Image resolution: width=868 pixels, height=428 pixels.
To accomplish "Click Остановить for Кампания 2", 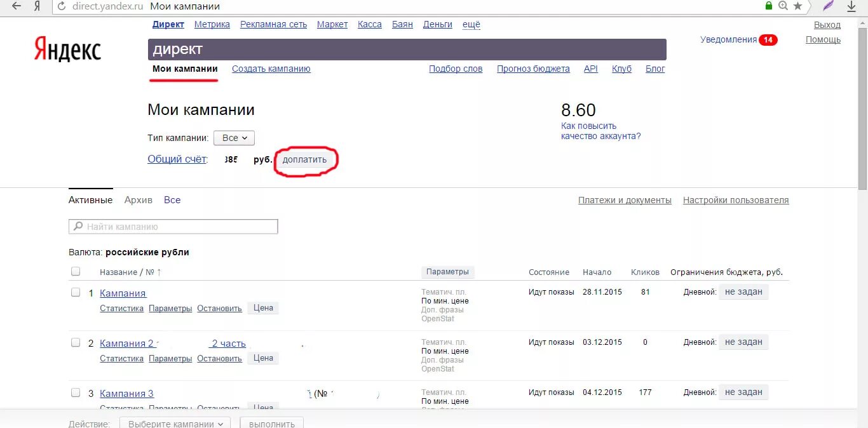I will [x=219, y=358].
